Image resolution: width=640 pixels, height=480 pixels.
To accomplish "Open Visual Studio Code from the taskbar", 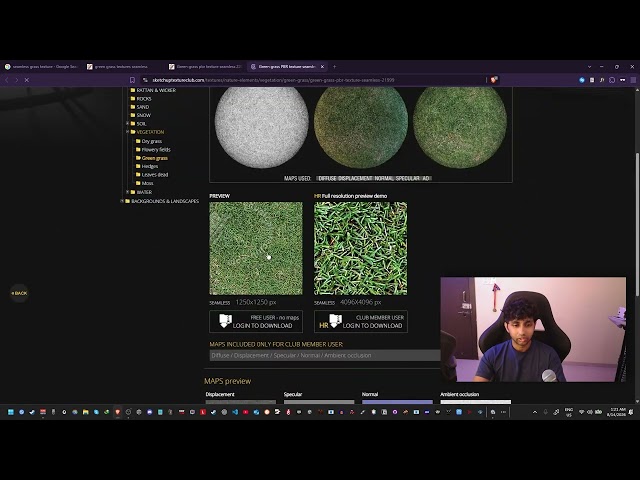I will tap(235, 412).
